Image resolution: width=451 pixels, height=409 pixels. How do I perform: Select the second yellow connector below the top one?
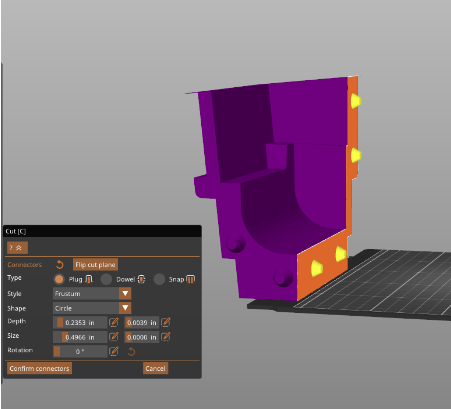tap(356, 155)
